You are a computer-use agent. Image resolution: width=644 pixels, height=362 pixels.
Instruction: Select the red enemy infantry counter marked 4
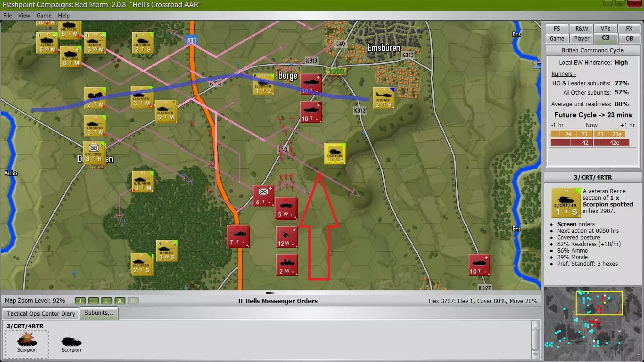coord(264,196)
